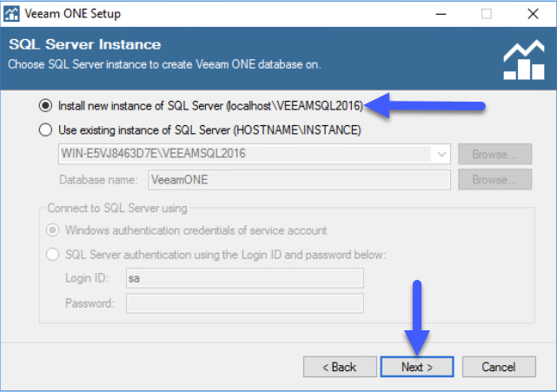This screenshot has width=557, height=392.
Task: Open the SQL Server instance dropdown arrow
Action: tap(441, 154)
